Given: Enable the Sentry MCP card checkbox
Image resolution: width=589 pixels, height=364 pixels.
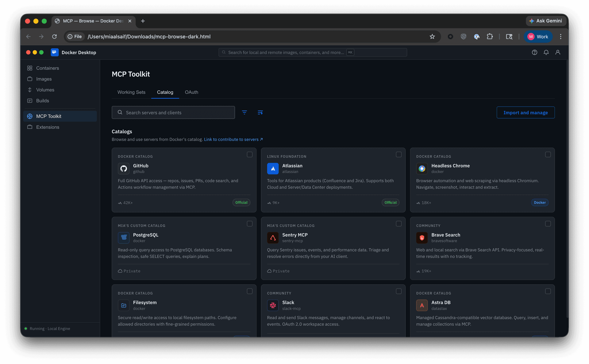Looking at the screenshot, I should (x=398, y=224).
